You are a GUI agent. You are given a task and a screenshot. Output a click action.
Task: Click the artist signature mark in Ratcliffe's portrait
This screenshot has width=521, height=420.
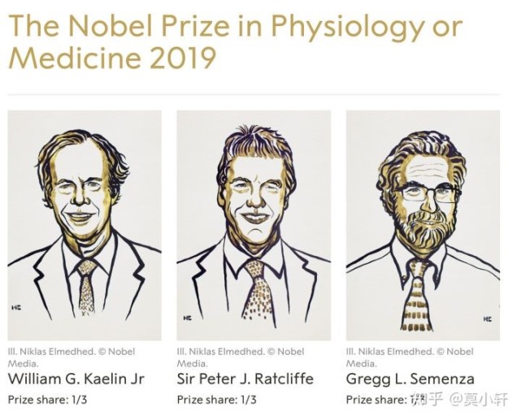[x=188, y=318]
